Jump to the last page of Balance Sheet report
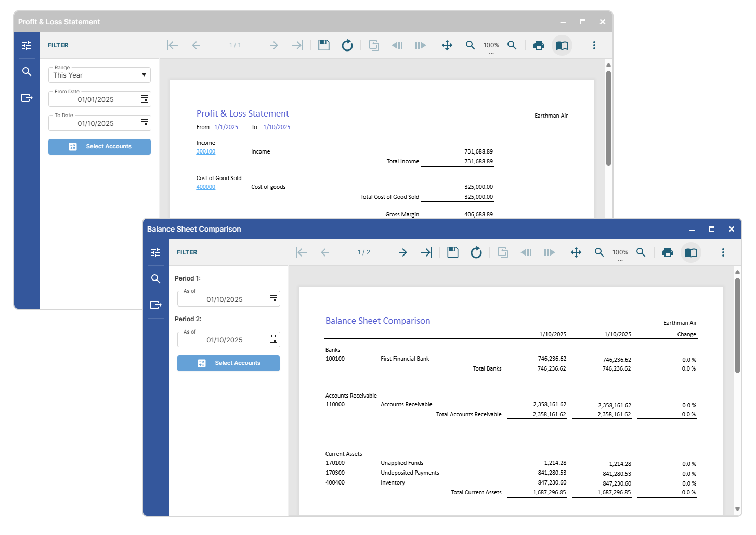The image size is (756, 535). coord(426,252)
